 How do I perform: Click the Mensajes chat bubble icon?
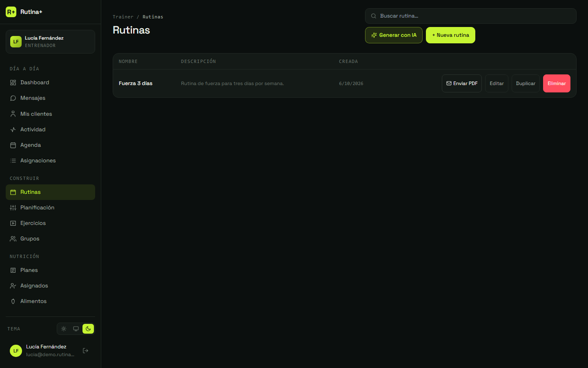[13, 98]
